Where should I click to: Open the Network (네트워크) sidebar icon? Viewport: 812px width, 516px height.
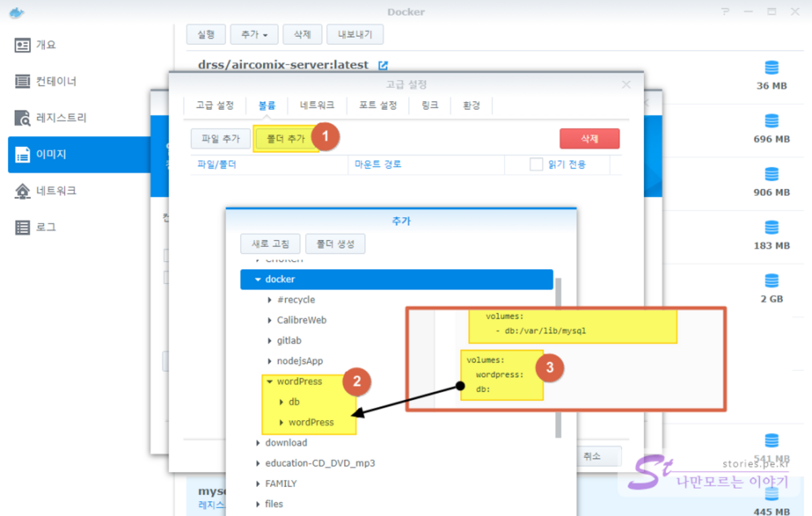[23, 191]
